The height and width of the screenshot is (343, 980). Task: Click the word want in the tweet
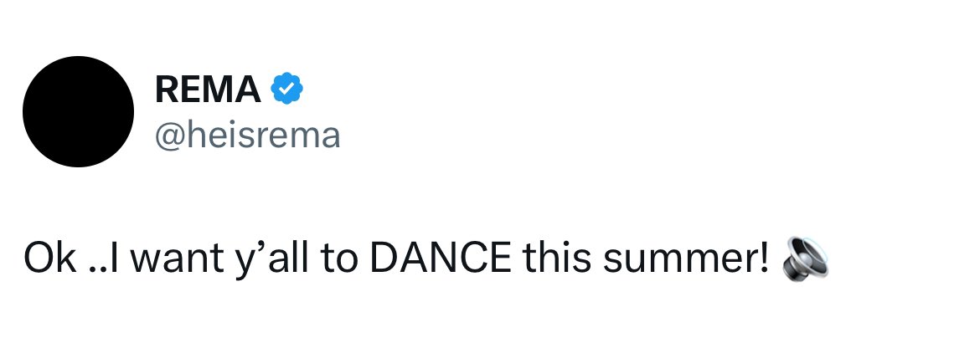tap(177, 259)
